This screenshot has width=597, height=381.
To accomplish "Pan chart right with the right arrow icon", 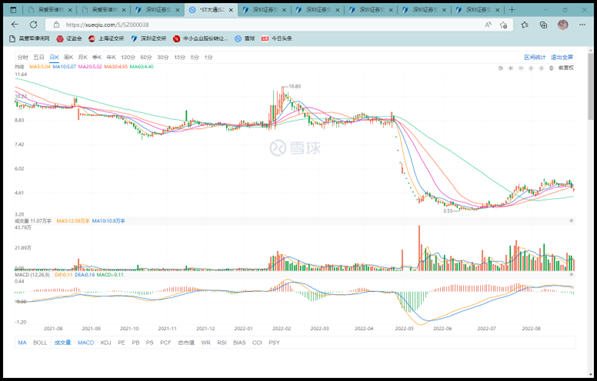I will (541, 68).
